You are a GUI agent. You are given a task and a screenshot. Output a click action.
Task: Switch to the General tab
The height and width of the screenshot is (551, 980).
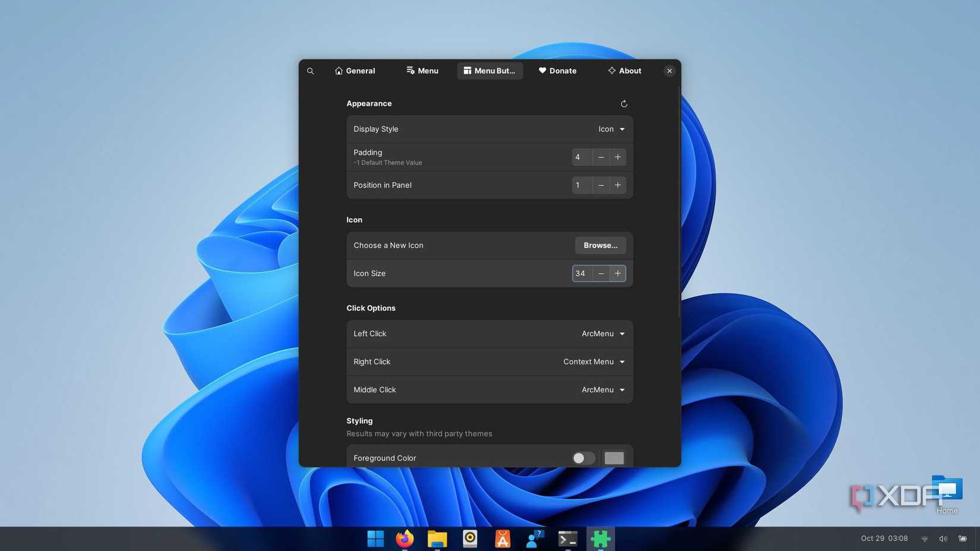point(355,71)
